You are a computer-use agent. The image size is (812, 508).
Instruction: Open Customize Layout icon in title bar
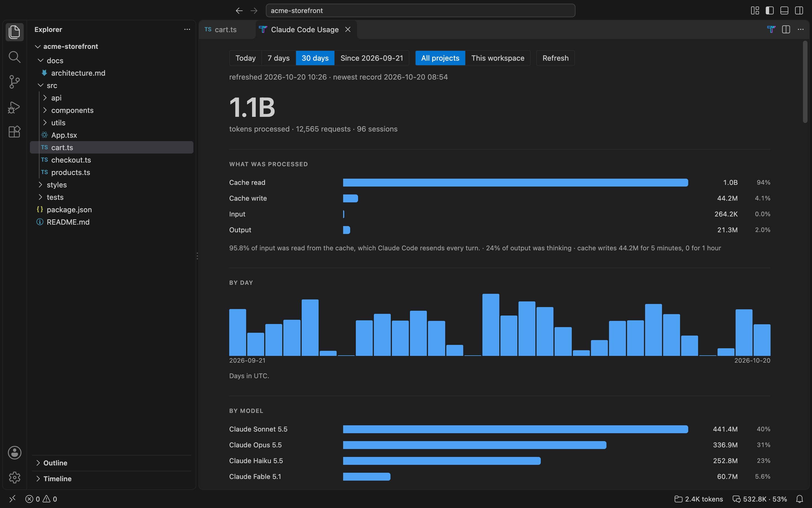[755, 11]
